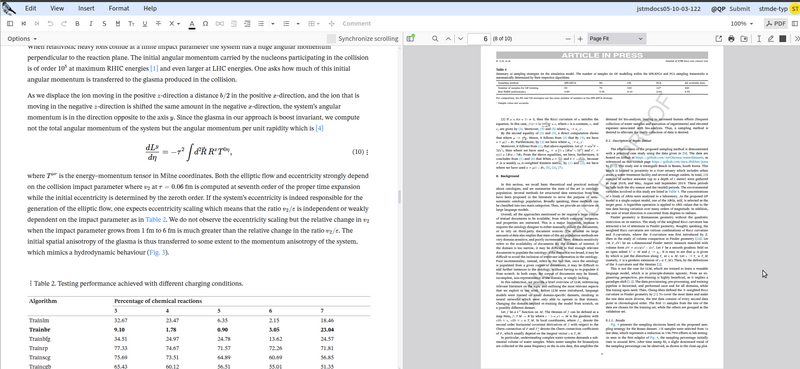Go to next PDF page
The width and height of the screenshot is (800, 369).
tap(460, 38)
